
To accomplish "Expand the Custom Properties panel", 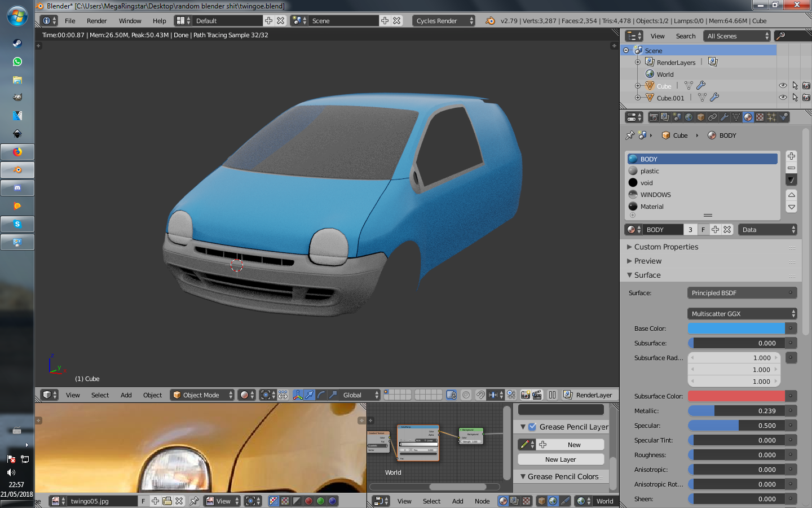I will tap(666, 247).
